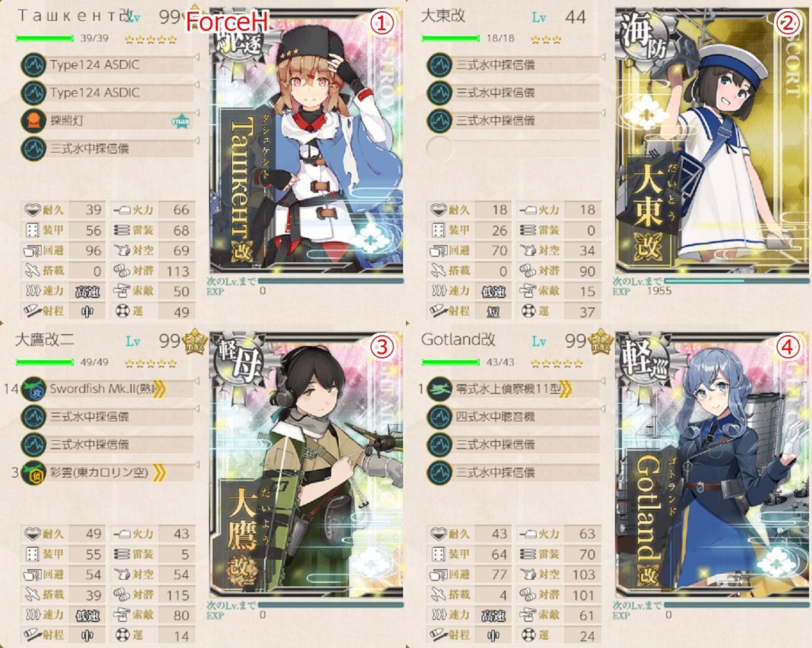Screen dimensions: 812x648
Task: Click Swordfish Mk.II aircraft icon on Taiyou
Action: (x=32, y=389)
